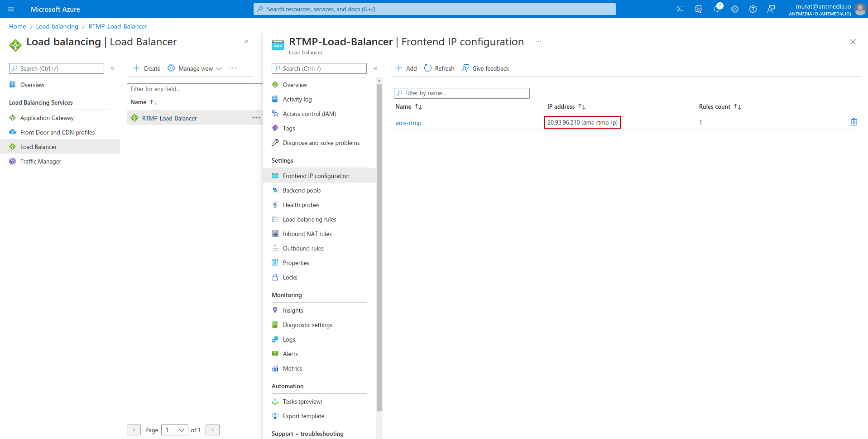Open the Manage view dropdown
Screen dimensions: 868x439
coord(195,68)
